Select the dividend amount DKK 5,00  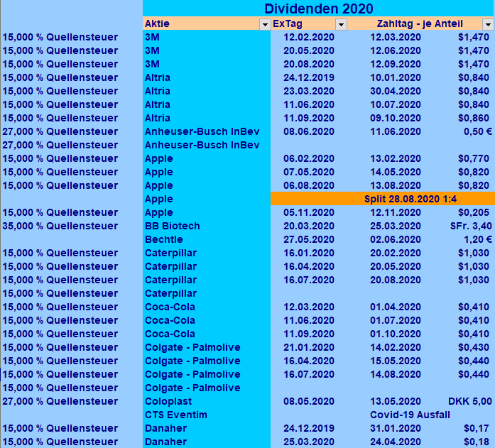(470, 402)
